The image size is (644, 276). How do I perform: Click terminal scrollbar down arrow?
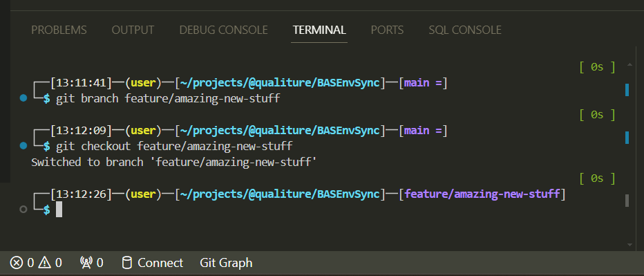click(629, 245)
